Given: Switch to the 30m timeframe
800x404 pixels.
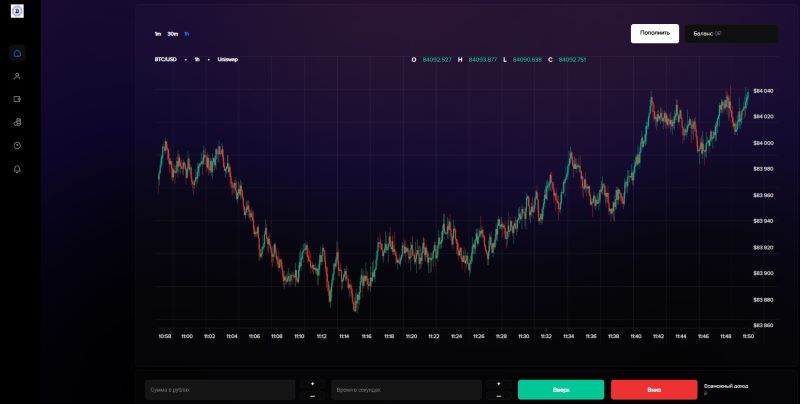Looking at the screenshot, I should [x=172, y=34].
